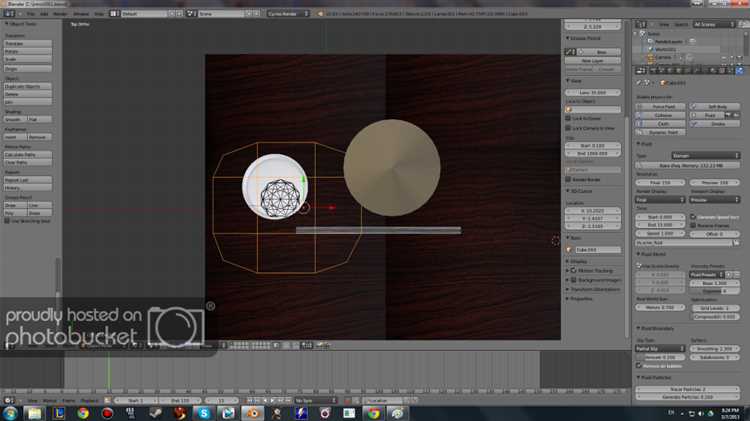
Task: Click the Camera row in the Outliner
Action: coord(662,57)
